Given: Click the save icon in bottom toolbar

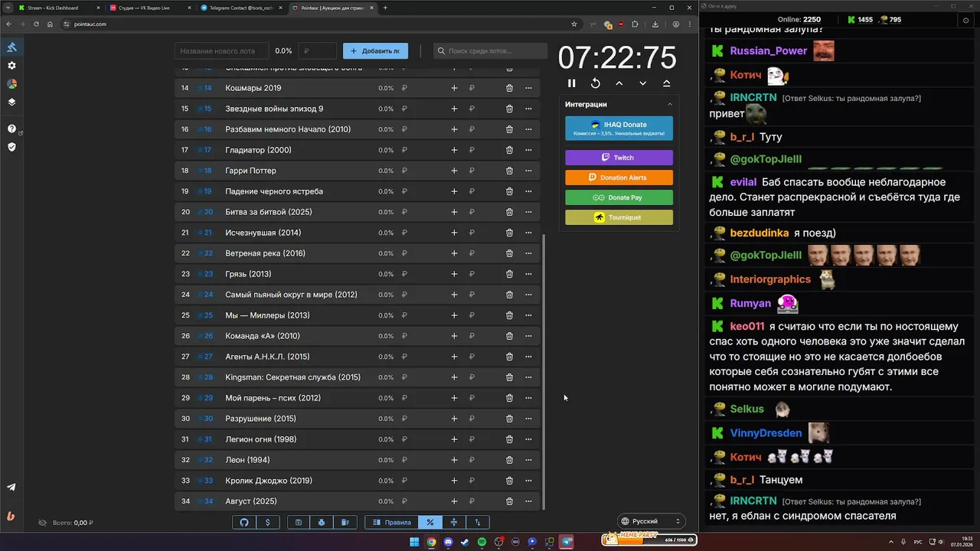Looking at the screenshot, I should 299,522.
